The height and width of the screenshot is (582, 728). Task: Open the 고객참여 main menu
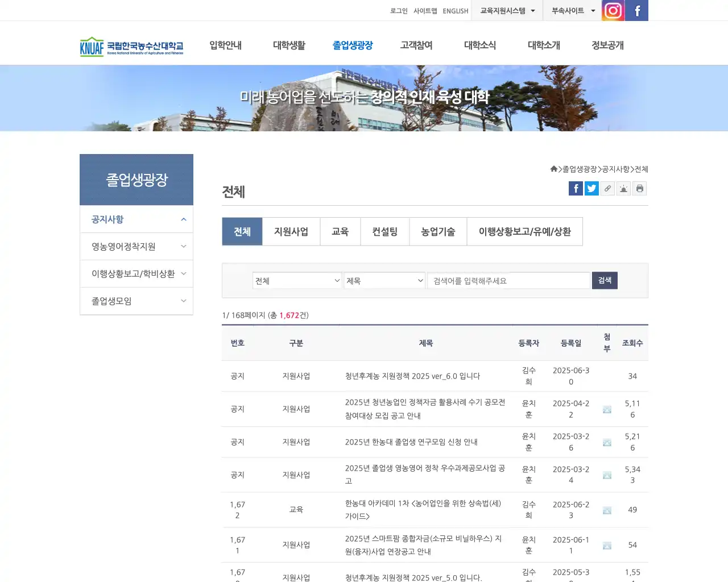pyautogui.click(x=416, y=45)
